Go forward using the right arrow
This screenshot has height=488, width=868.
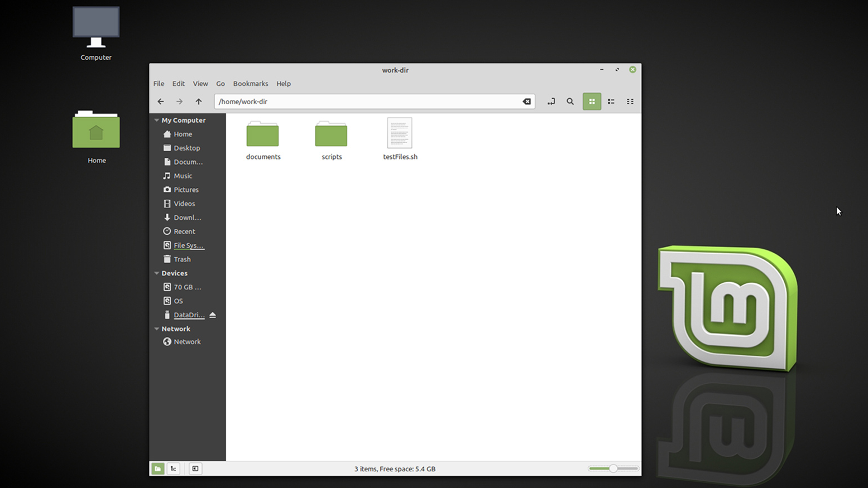coord(179,102)
